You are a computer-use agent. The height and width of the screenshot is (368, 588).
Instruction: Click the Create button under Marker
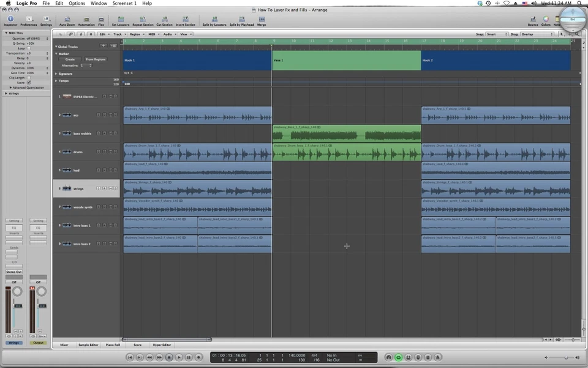pyautogui.click(x=69, y=59)
